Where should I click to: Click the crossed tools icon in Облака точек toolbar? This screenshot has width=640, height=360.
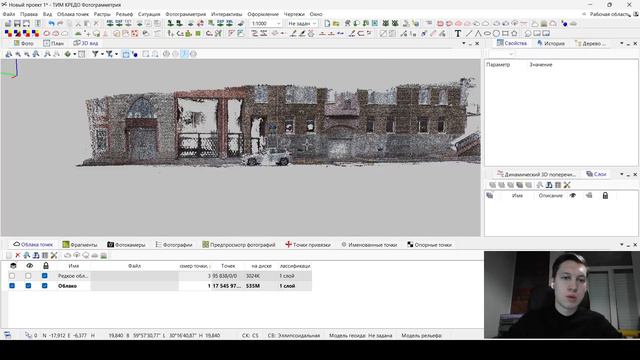click(x=54, y=256)
